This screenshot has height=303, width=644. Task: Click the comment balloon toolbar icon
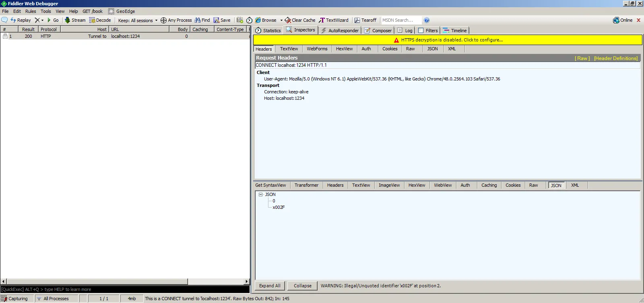[x=4, y=20]
